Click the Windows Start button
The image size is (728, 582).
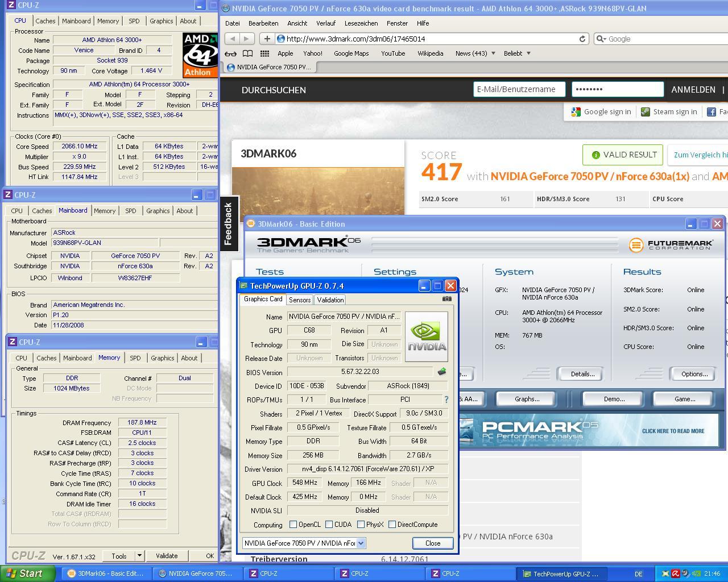pos(27,573)
